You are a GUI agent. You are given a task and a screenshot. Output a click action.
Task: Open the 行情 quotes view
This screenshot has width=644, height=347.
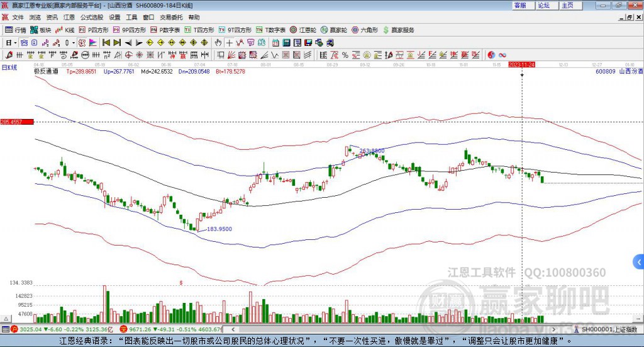coord(16,30)
